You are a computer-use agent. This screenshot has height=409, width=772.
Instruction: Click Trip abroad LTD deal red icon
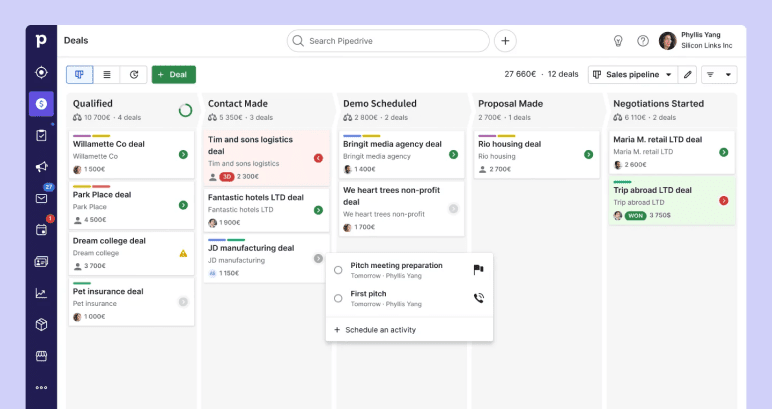pyautogui.click(x=724, y=200)
